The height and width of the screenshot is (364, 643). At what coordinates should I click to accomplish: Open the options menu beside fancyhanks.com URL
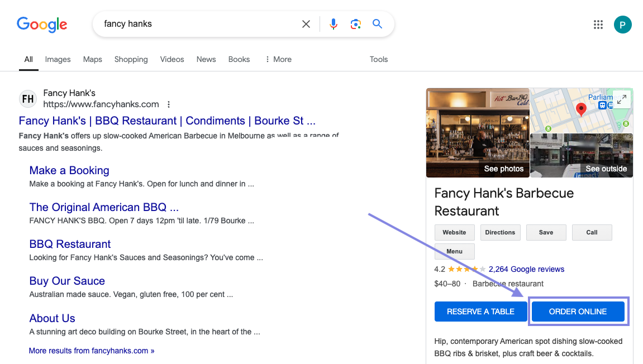tap(169, 104)
